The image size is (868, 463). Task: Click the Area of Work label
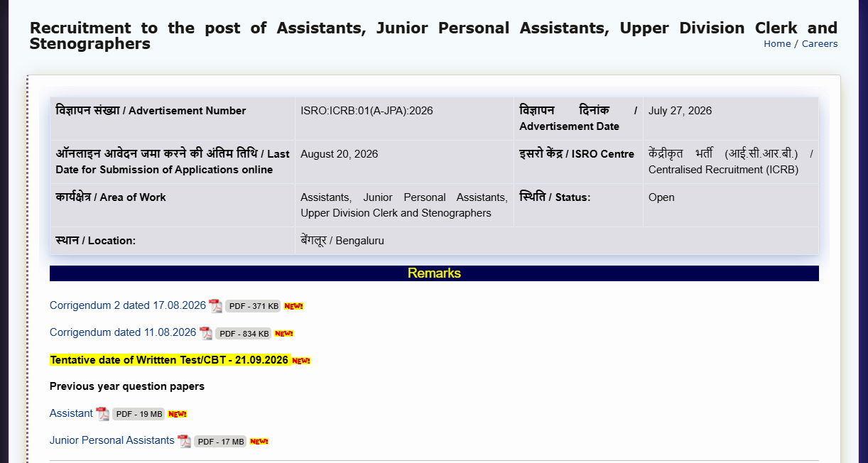coord(111,197)
